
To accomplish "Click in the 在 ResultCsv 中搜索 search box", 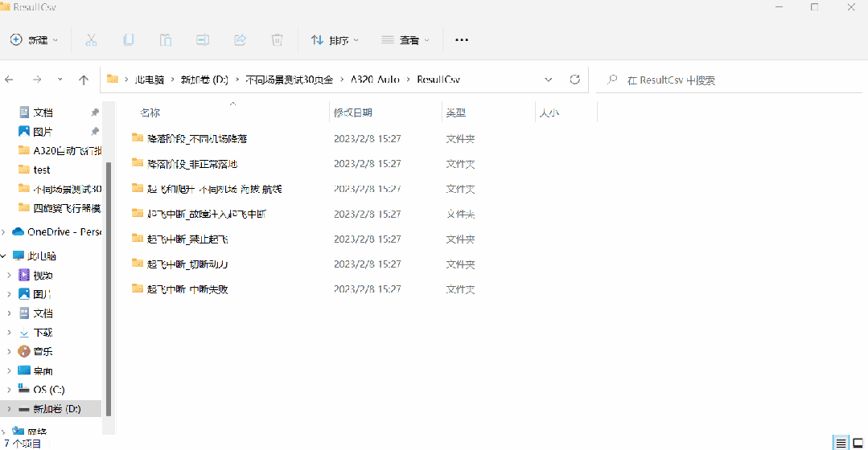I will [x=729, y=80].
